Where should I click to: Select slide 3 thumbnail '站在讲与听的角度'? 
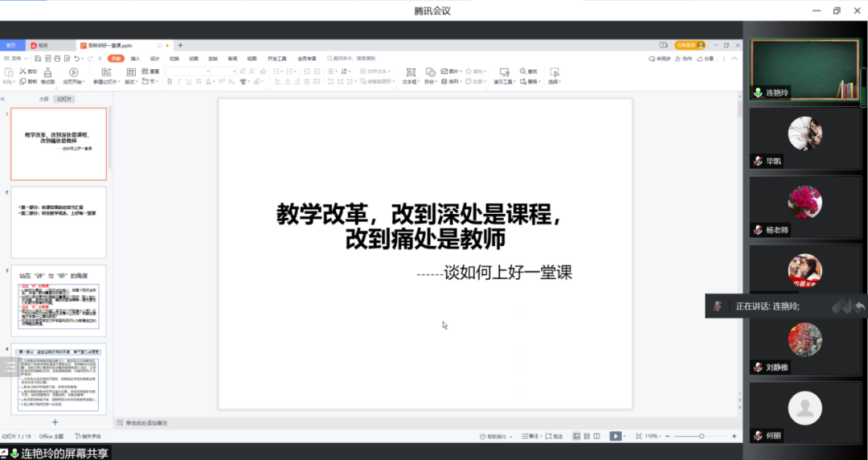(59, 301)
